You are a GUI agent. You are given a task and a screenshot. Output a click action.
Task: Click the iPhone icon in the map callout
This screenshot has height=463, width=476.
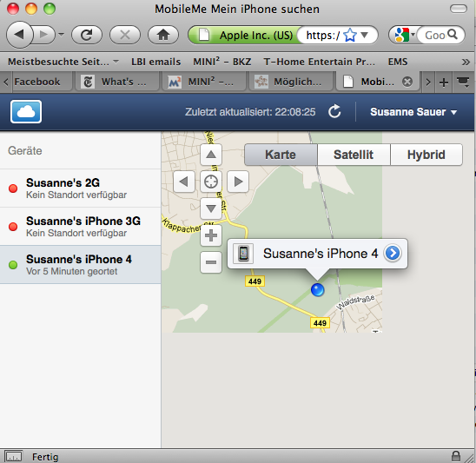[243, 253]
